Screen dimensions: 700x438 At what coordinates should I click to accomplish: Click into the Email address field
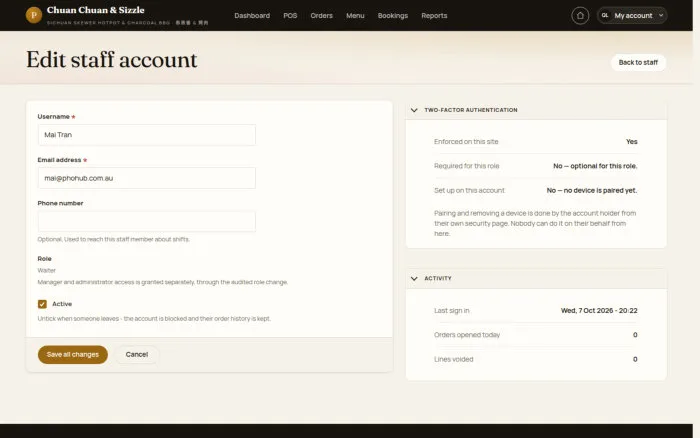(x=147, y=178)
